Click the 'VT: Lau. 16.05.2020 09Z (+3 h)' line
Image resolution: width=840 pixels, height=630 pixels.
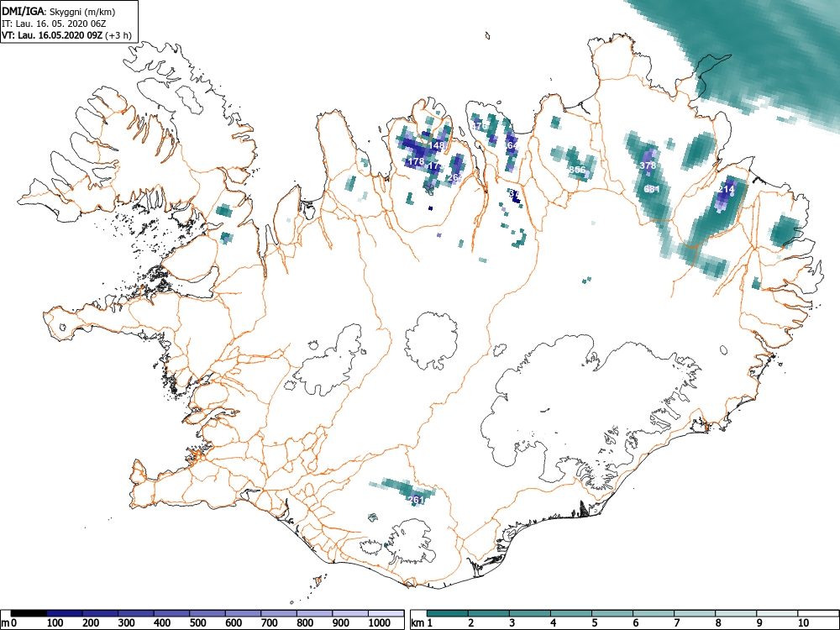66,35
